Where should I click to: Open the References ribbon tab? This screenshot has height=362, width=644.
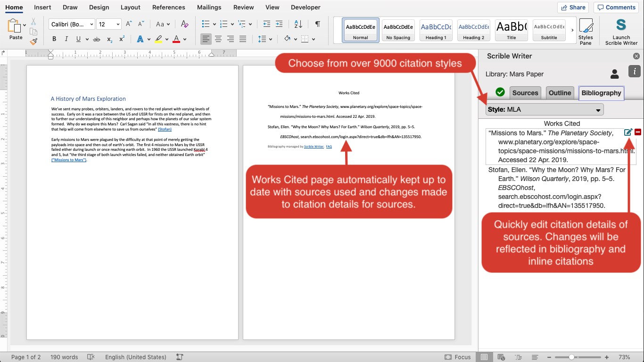(x=168, y=7)
